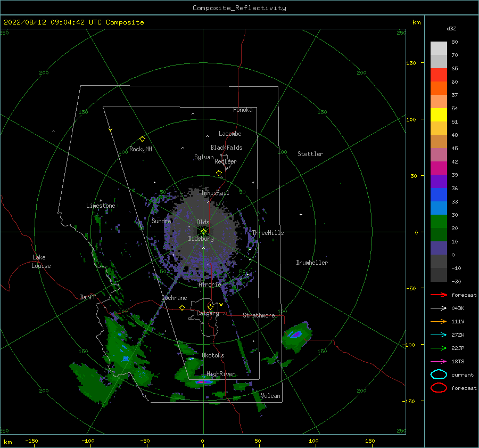Click the Lake Louise label
The height and width of the screenshot is (448, 479).
click(x=41, y=262)
